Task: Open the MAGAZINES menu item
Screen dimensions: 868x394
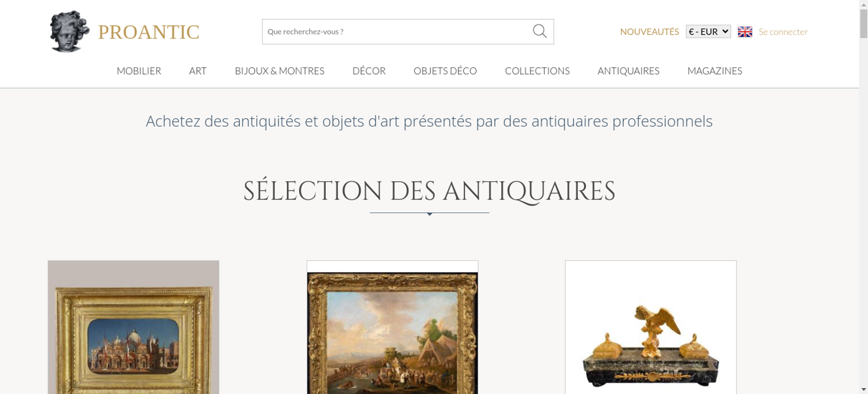Action: click(715, 71)
